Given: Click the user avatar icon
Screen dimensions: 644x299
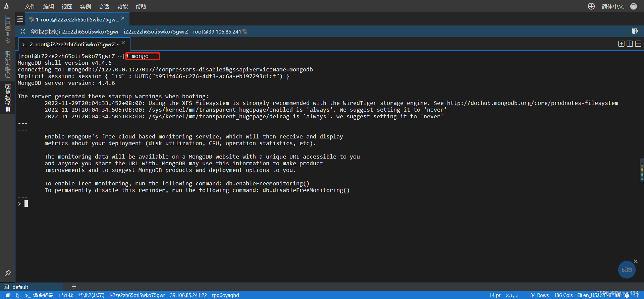Looking at the screenshot, I should pos(634,6).
